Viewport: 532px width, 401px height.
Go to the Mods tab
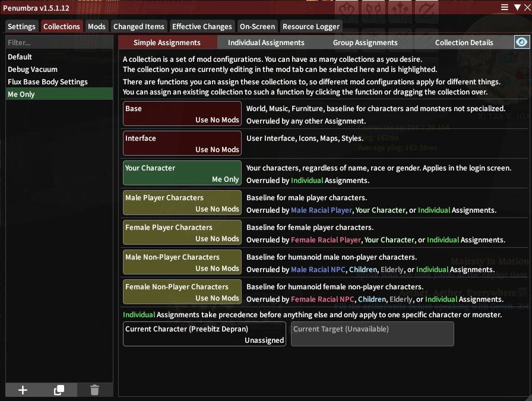click(x=97, y=27)
